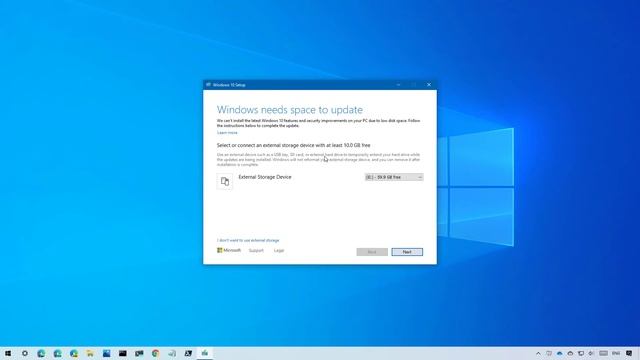640x360 pixels.
Task: Open the Learn more link
Action: (x=227, y=133)
